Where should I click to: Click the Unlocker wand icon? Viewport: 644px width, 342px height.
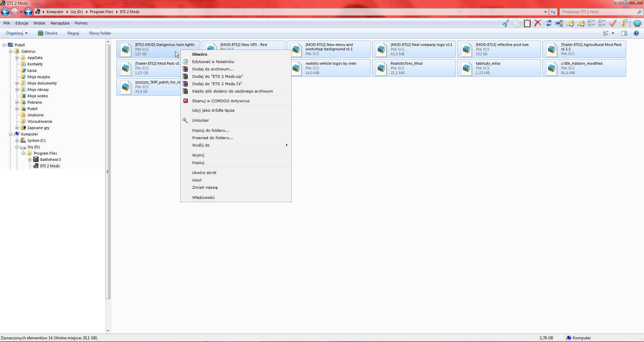[x=185, y=120]
